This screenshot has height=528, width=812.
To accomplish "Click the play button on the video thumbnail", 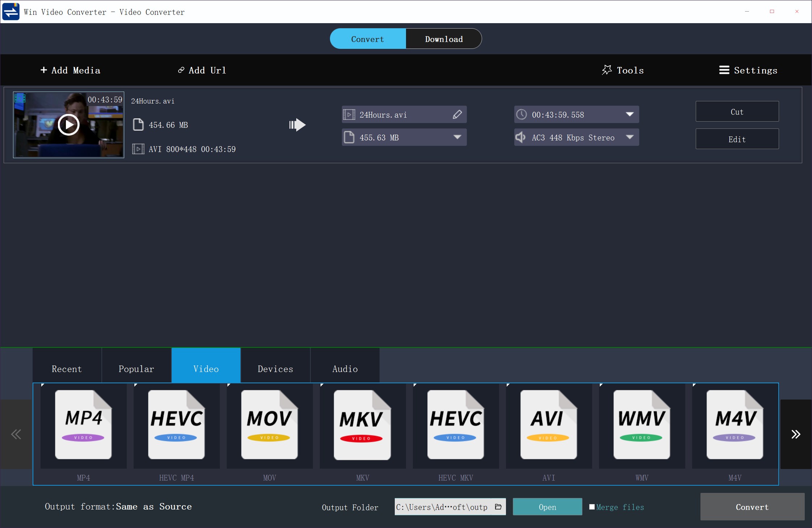I will click(x=68, y=125).
